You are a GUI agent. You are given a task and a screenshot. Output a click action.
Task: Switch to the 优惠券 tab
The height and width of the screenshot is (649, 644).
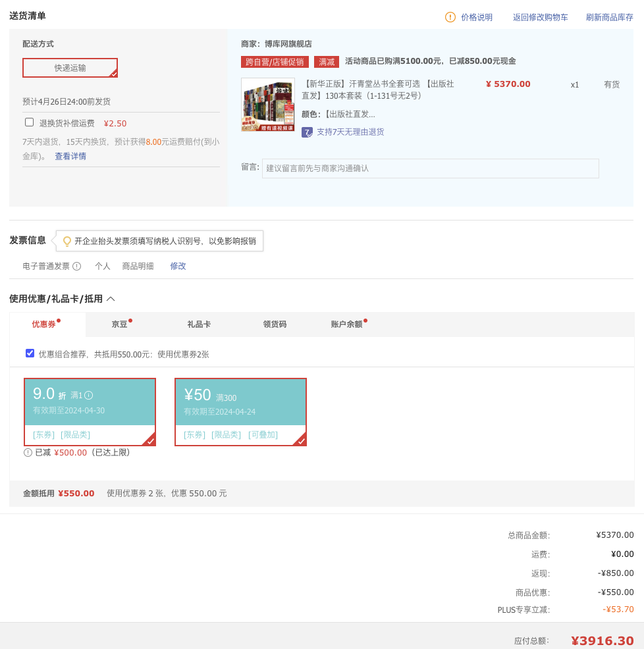tap(44, 324)
